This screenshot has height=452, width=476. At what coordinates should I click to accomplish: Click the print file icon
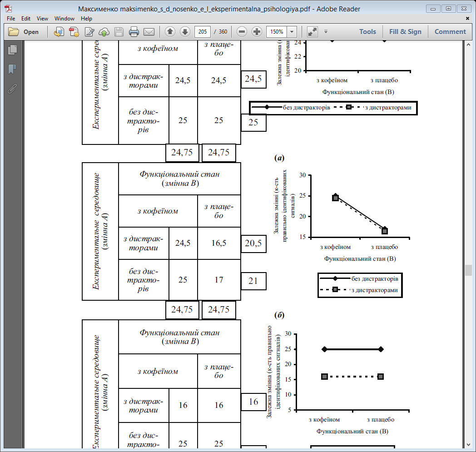134,31
